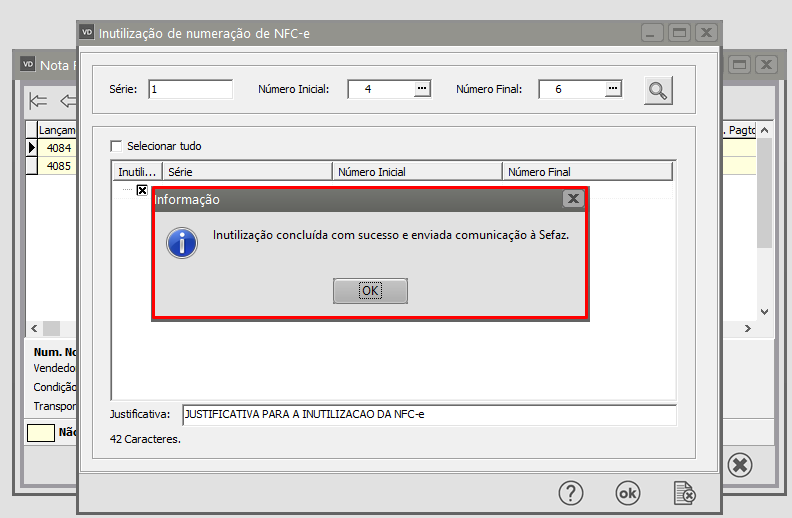Close the Informação dialog with X

[x=573, y=198]
